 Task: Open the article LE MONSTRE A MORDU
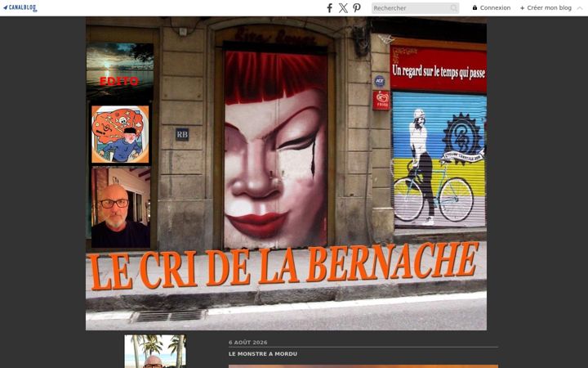[263, 354]
